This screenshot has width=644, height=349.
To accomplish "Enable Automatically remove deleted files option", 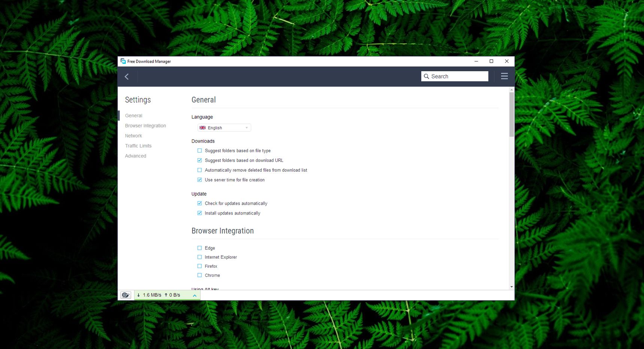I will pos(200,170).
